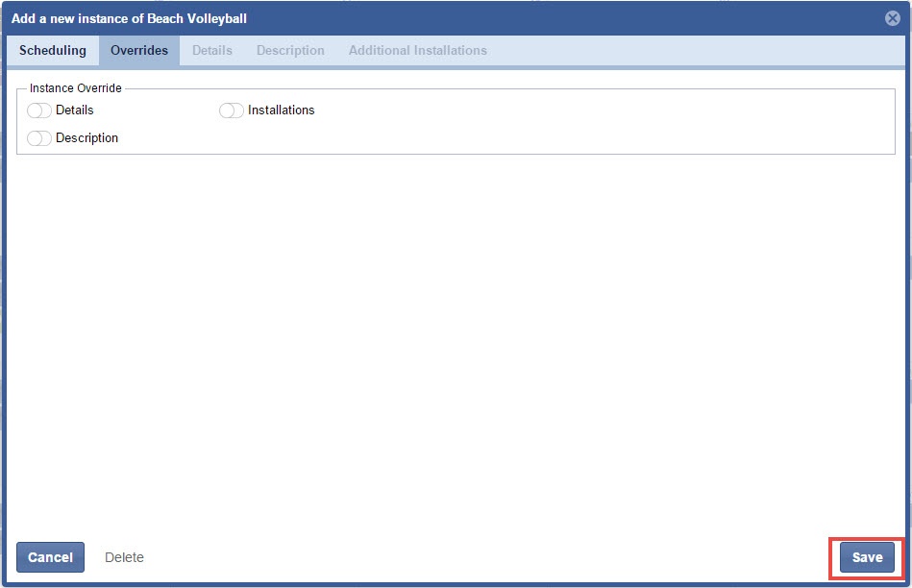Click the dialog title mentioning Beach Volleyball
Screen dimensions: 912x588
[129, 18]
